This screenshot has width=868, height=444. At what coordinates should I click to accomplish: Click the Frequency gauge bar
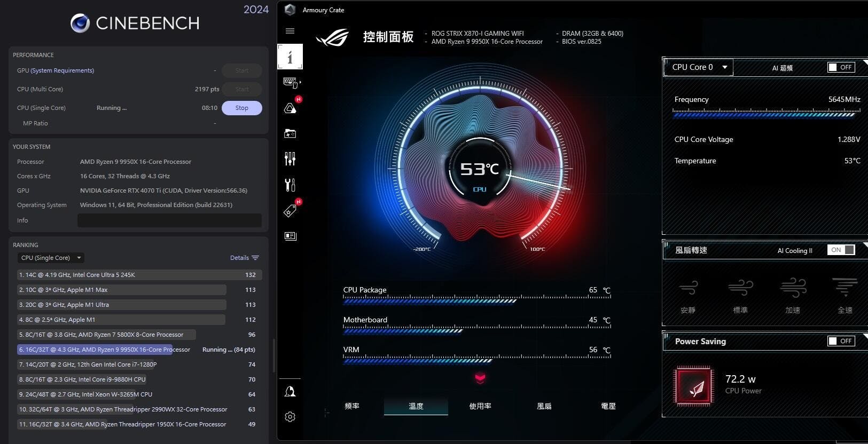click(767, 114)
